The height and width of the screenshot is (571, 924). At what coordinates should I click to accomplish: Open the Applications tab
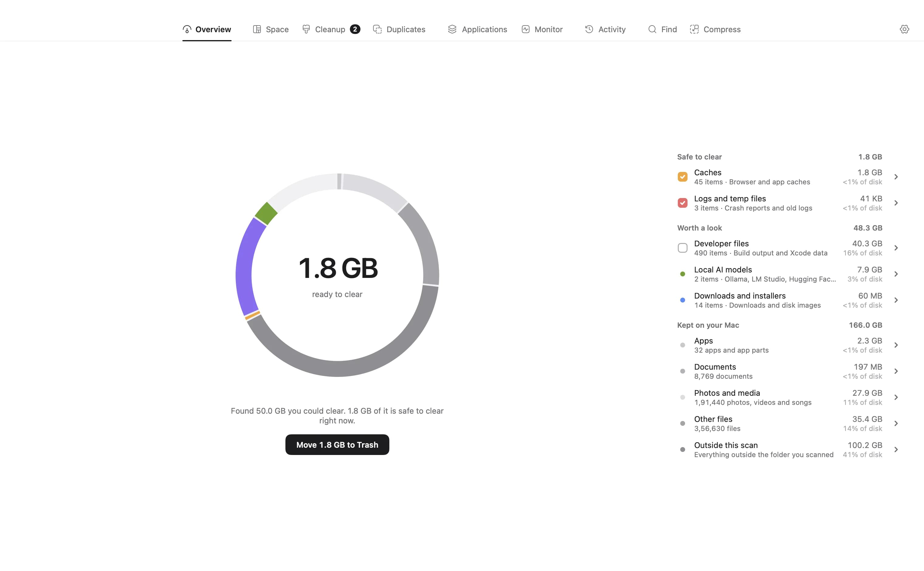click(477, 29)
